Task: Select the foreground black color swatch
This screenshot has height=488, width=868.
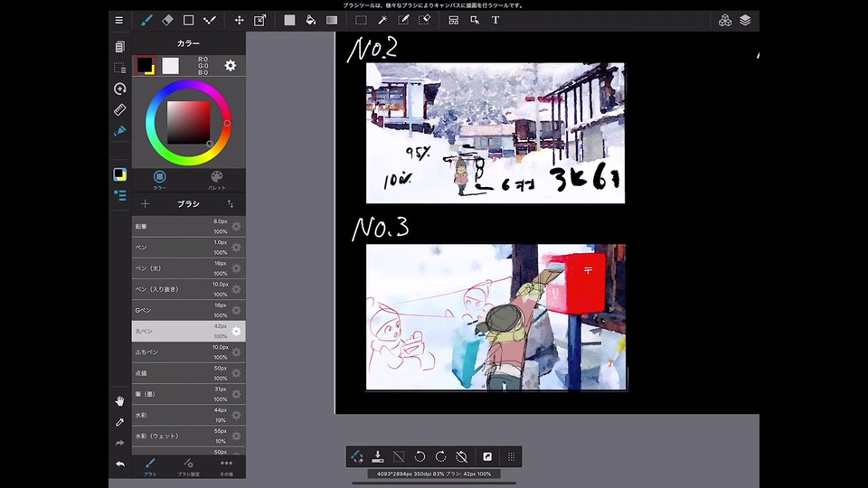Action: (146, 65)
